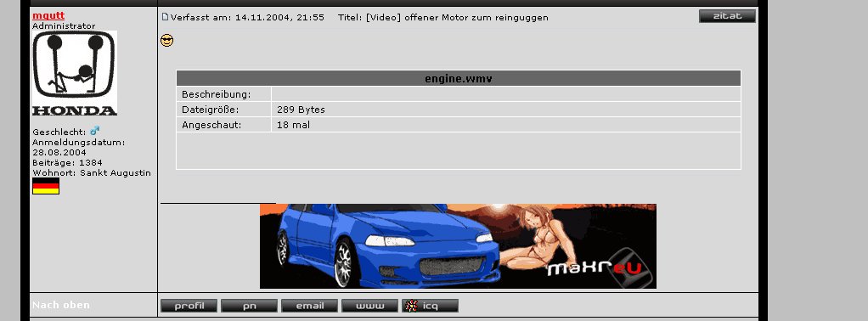Click the Dateigröße 289 Bytes row
Screen dimensions: 868x321
(x=459, y=110)
